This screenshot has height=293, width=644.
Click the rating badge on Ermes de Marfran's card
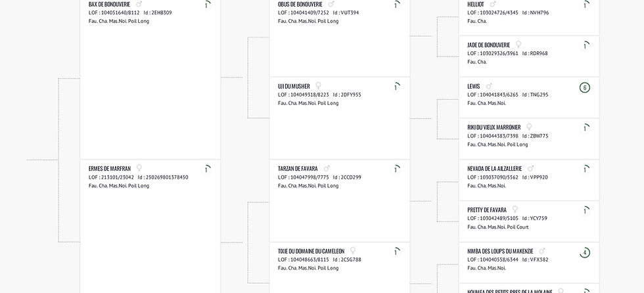[x=206, y=169]
